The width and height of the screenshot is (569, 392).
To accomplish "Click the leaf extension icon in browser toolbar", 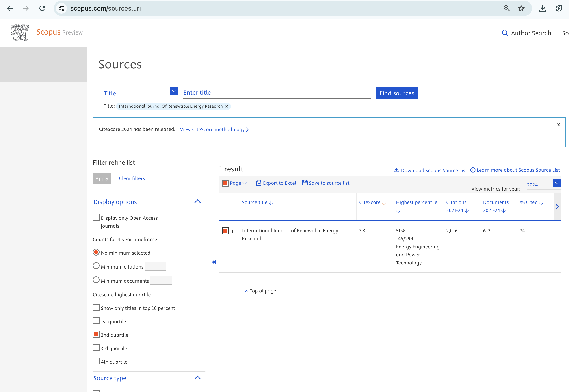I will click(x=559, y=8).
